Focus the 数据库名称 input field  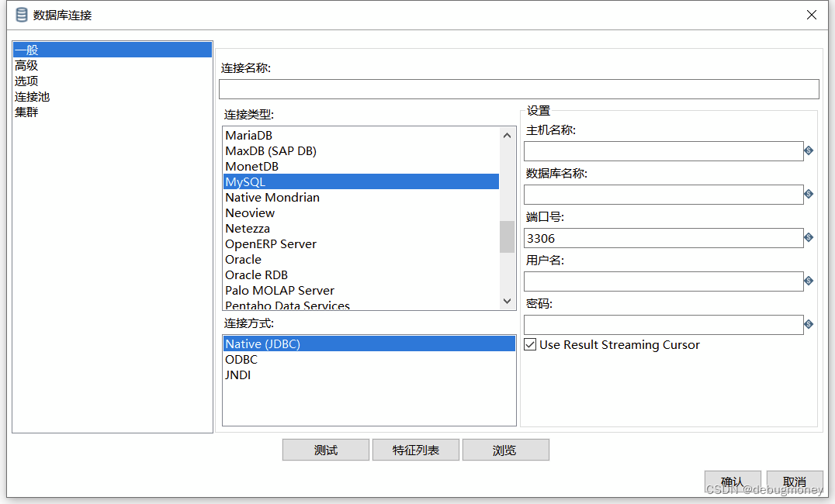pyautogui.click(x=663, y=195)
